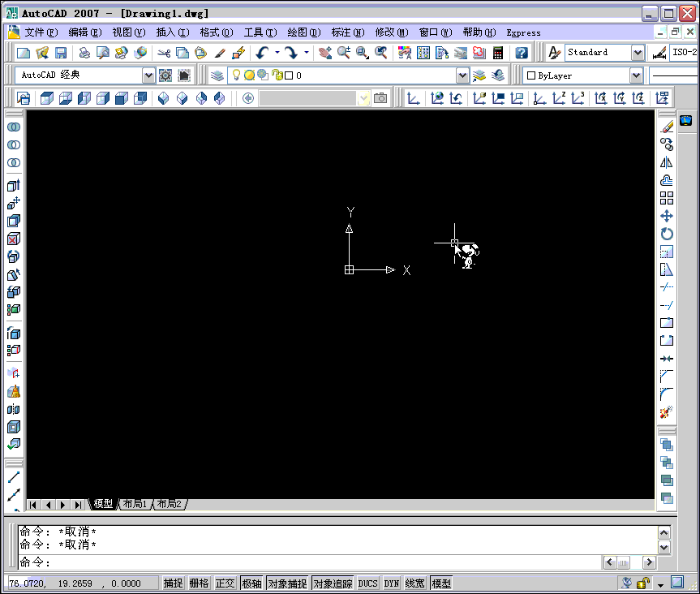Open the Help question mark icon
700x594 pixels.
(522, 53)
